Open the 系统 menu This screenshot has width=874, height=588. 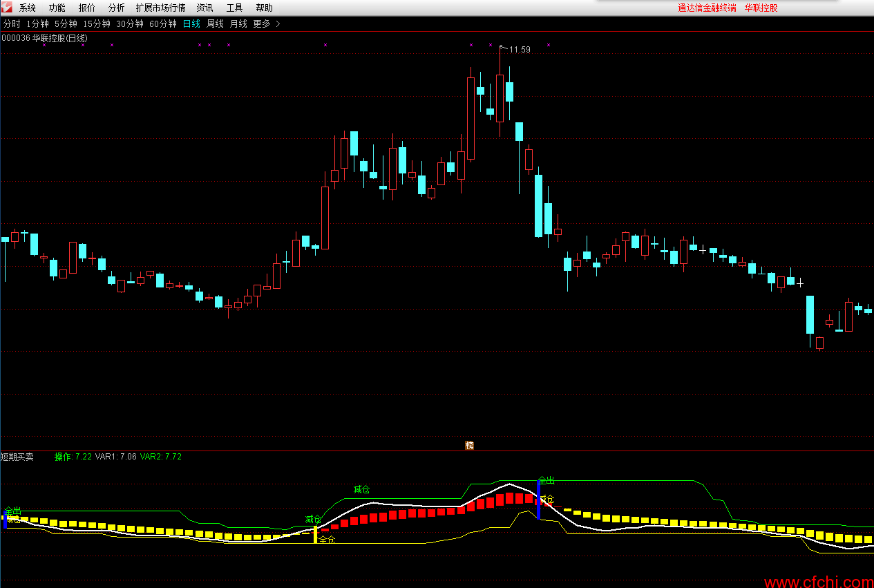[28, 8]
